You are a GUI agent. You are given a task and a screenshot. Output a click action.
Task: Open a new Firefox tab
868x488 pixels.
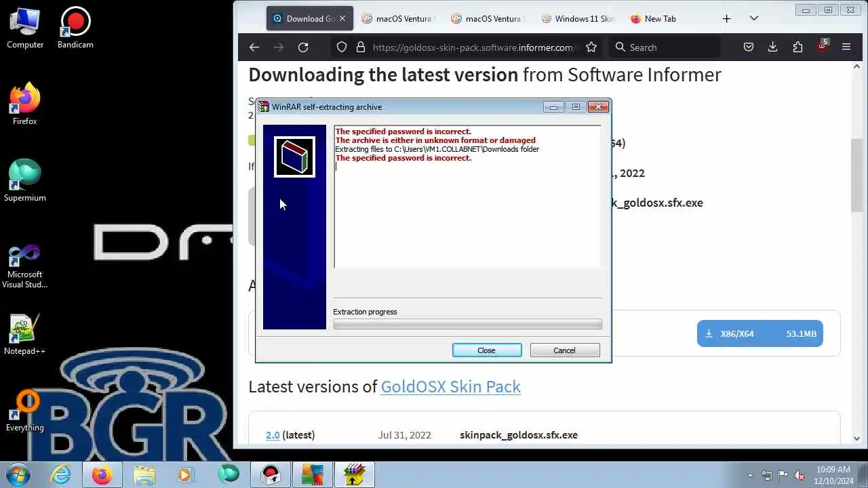click(x=726, y=19)
